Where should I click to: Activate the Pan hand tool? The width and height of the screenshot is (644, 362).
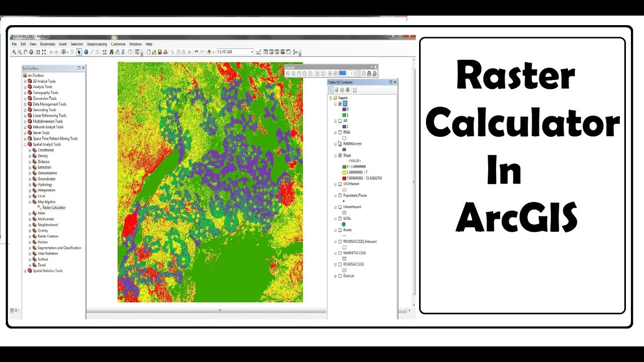click(26, 52)
